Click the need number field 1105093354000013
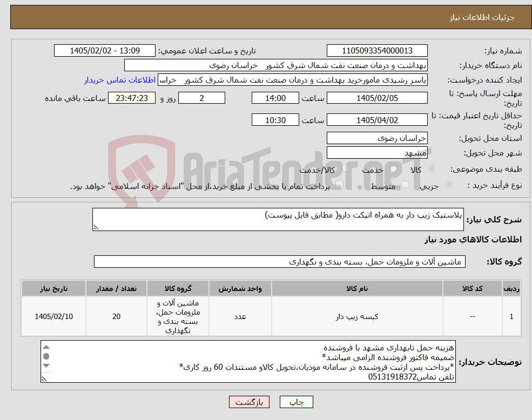 pos(377,51)
